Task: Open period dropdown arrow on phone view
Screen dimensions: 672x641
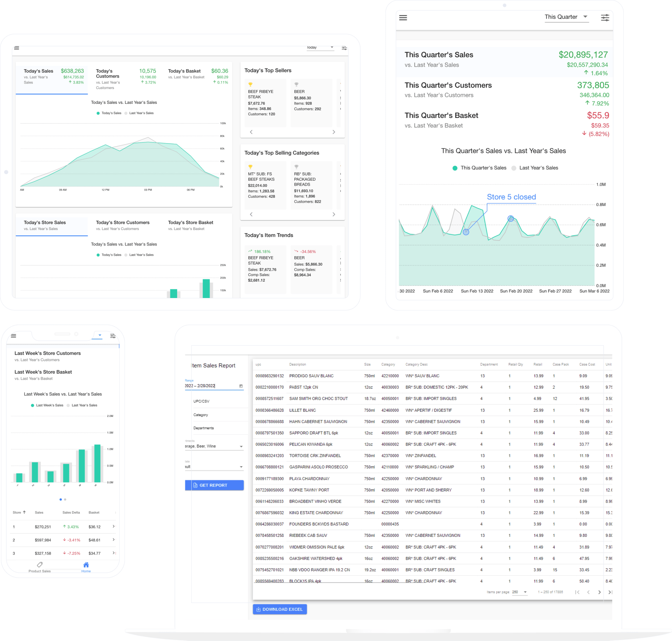Action: click(x=100, y=335)
